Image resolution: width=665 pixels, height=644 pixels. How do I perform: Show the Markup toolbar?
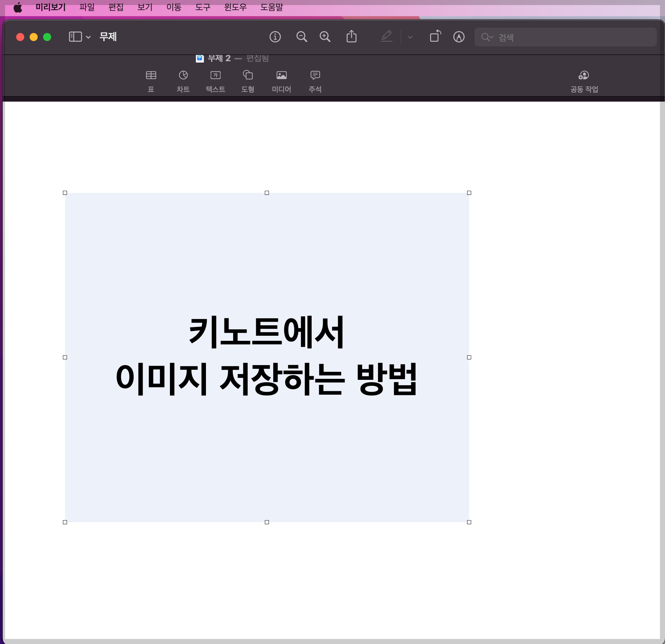pos(459,37)
